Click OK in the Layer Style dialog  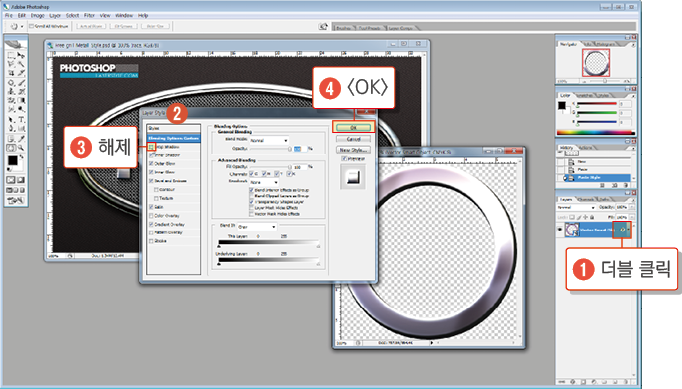(353, 127)
